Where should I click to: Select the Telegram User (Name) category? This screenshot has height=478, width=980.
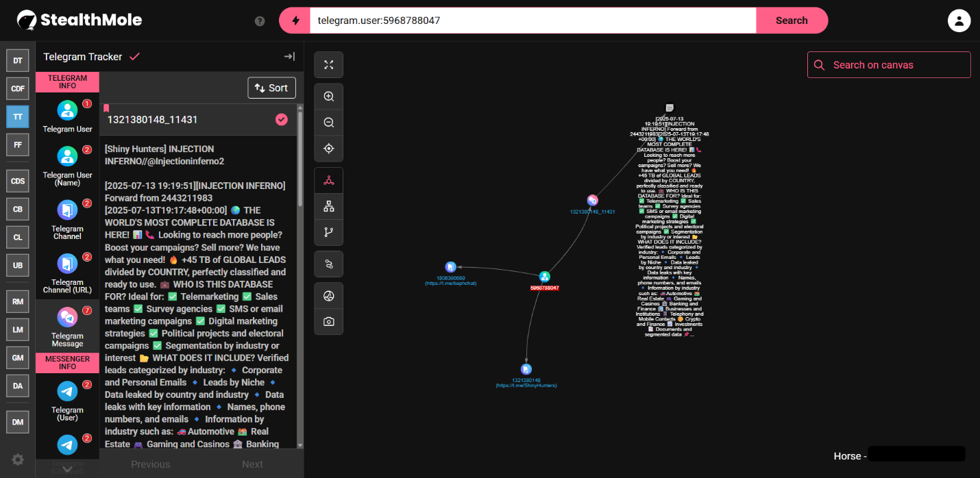(x=67, y=165)
